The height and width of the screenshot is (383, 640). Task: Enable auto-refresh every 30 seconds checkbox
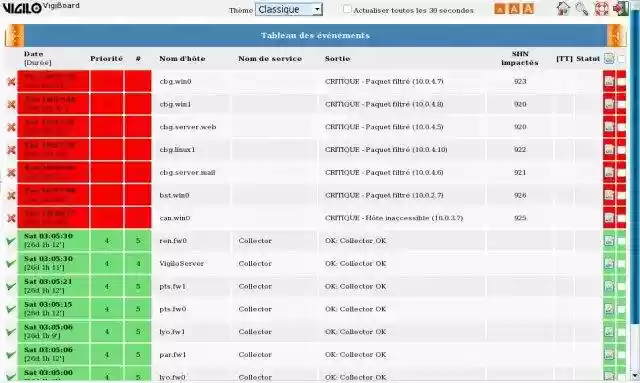point(347,9)
